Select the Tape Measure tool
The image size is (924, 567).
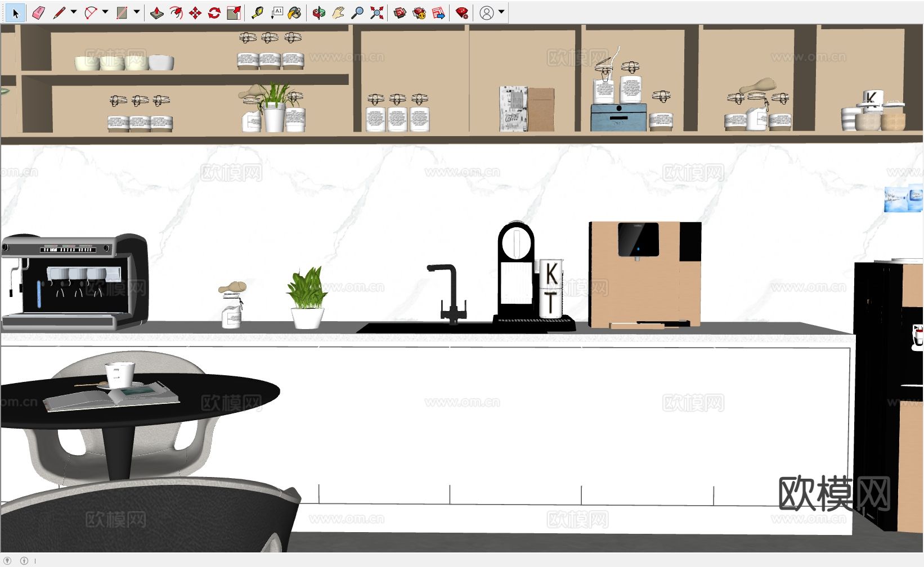[x=257, y=12]
